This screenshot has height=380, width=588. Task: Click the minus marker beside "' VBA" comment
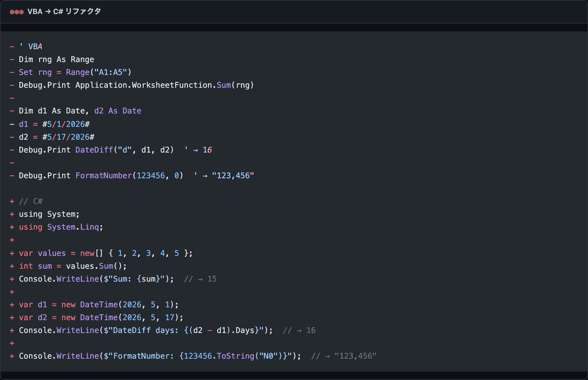pos(12,47)
